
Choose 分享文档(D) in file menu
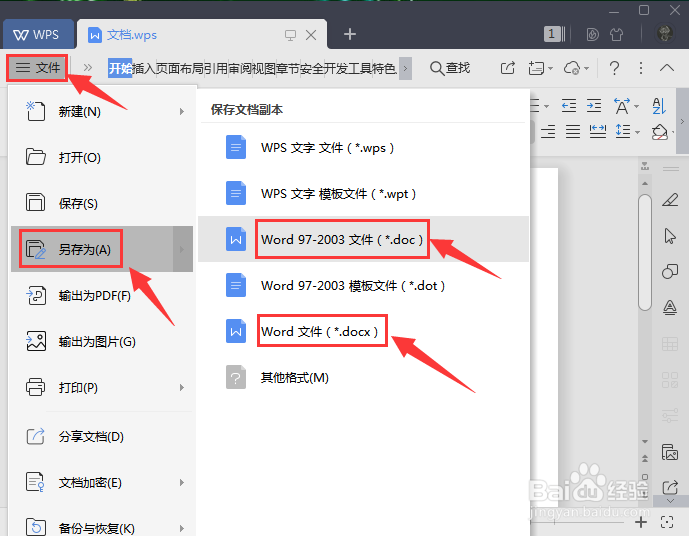pos(102,437)
